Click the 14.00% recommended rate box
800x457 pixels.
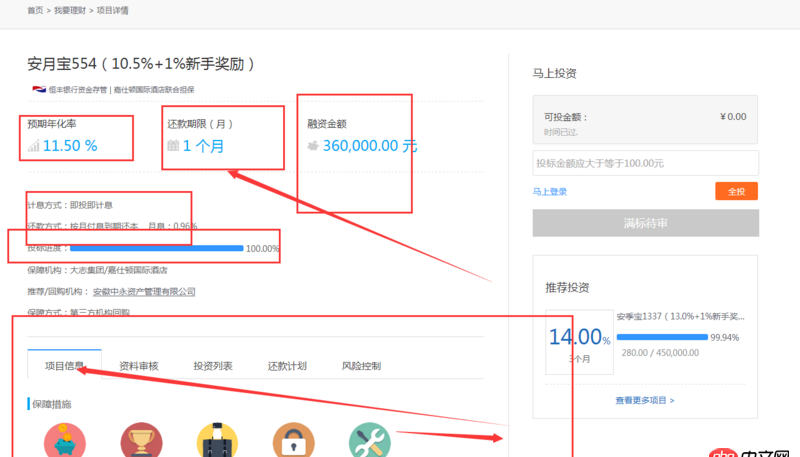tap(580, 342)
